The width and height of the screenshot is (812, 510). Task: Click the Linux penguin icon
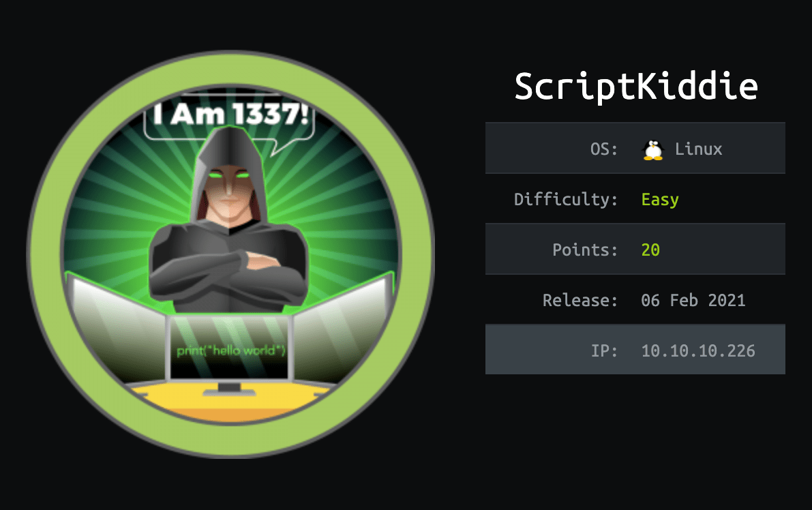(x=652, y=149)
